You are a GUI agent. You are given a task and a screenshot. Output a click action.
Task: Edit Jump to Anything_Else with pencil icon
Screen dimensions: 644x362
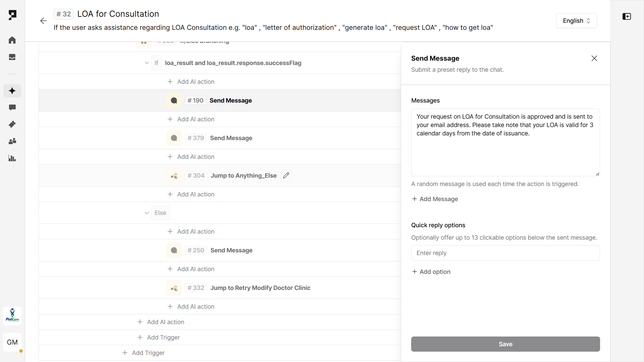(x=286, y=176)
